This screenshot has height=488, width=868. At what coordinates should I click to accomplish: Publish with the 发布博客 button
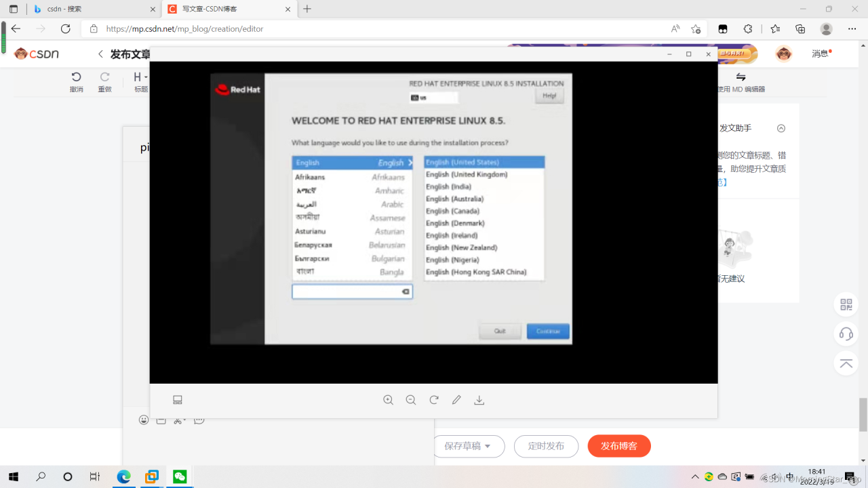coord(619,446)
